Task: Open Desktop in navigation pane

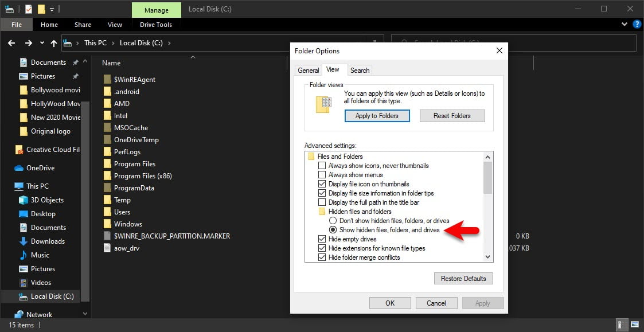Action: coord(37,214)
